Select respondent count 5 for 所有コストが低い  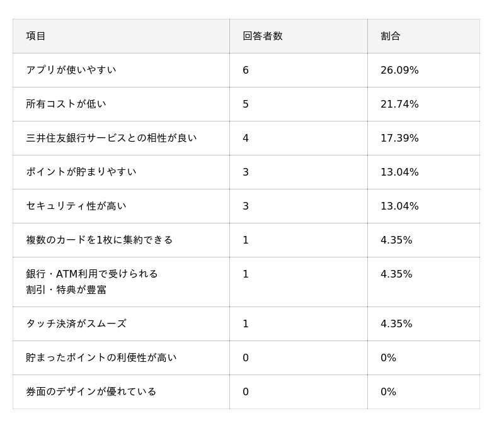(x=246, y=104)
